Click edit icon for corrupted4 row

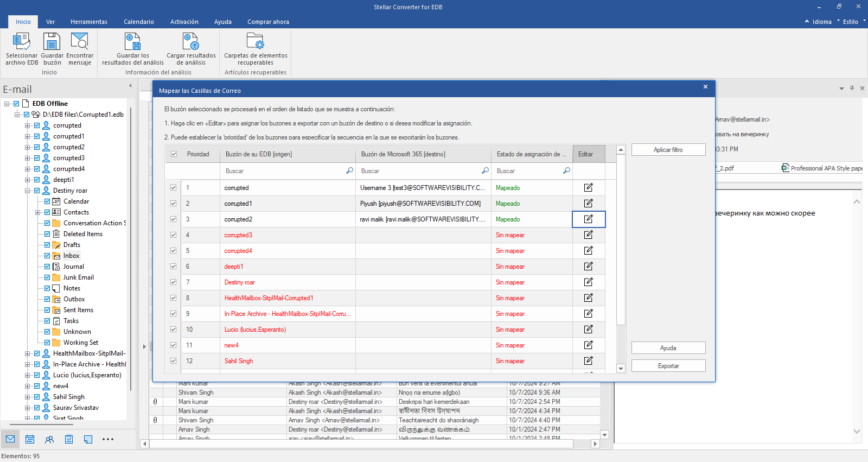(588, 251)
